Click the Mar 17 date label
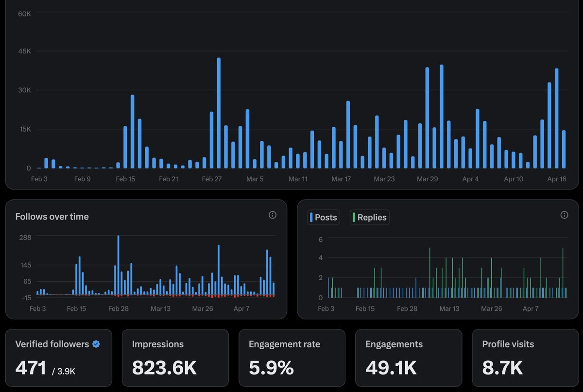The width and height of the screenshot is (583, 392). [x=341, y=179]
